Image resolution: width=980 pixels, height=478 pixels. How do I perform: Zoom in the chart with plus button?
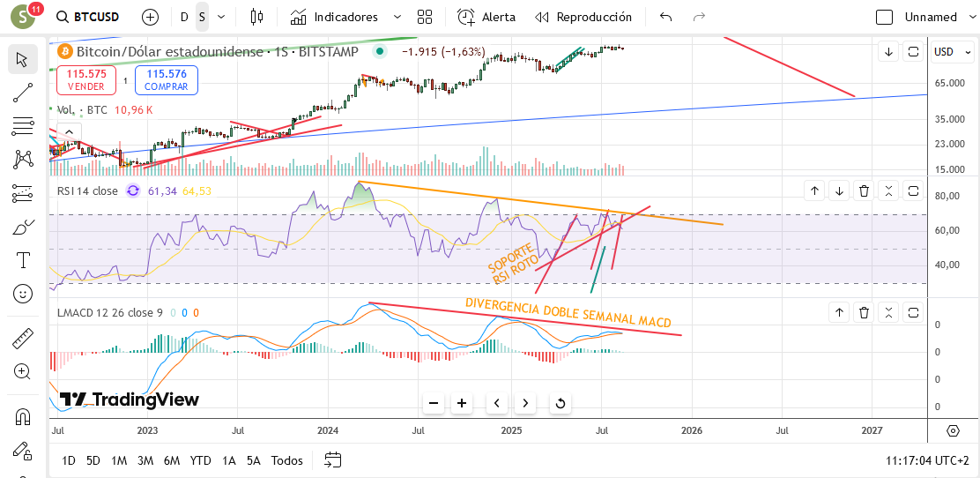coord(461,403)
